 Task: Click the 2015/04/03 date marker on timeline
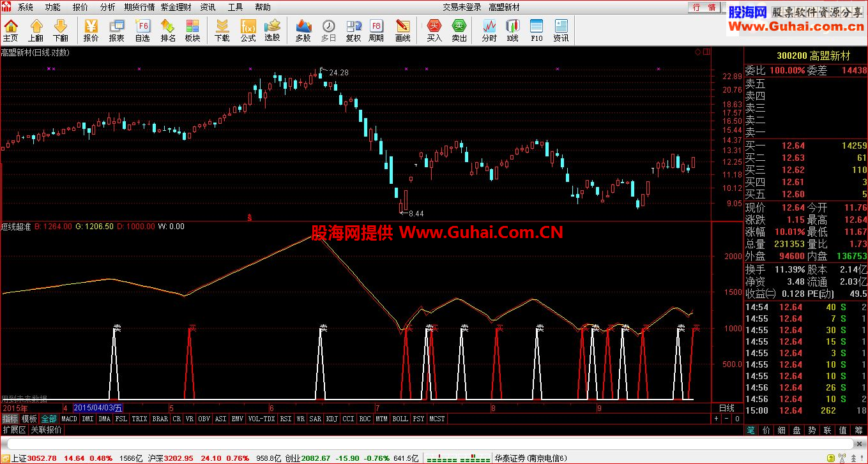point(98,408)
